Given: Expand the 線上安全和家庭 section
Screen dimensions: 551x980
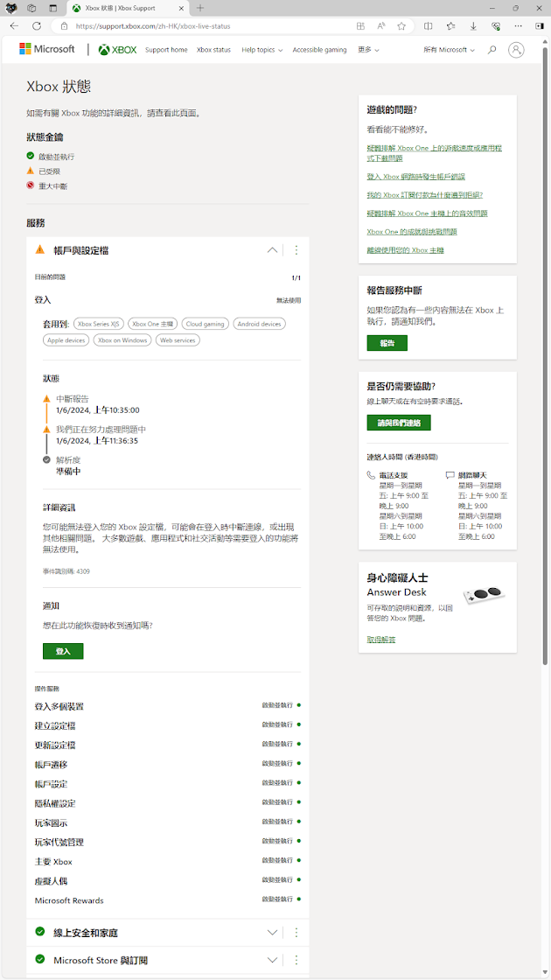Looking at the screenshot, I should click(272, 933).
